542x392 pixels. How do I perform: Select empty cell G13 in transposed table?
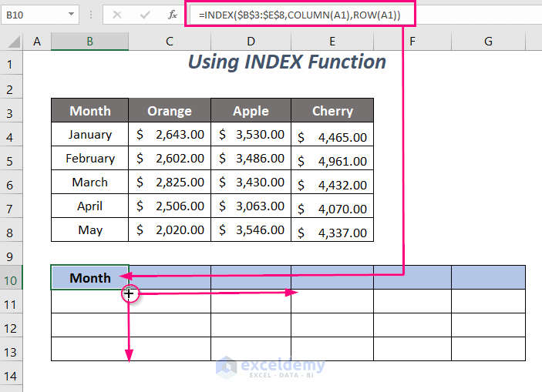tap(489, 349)
